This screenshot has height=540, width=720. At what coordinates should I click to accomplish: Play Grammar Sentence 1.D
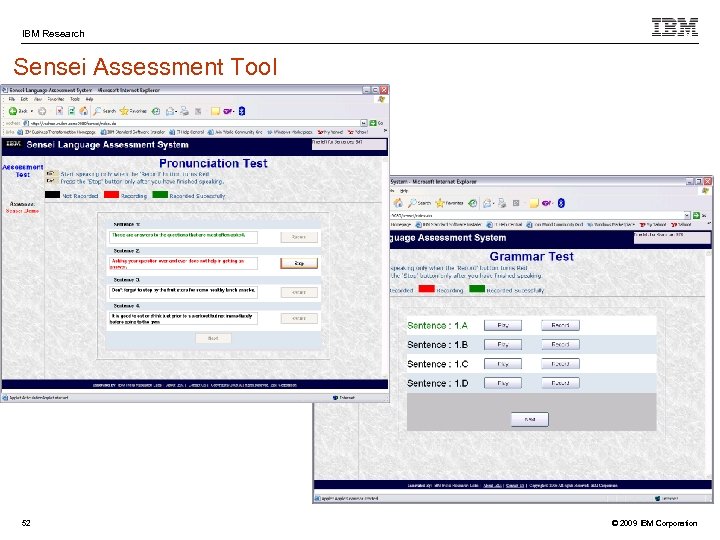(x=503, y=383)
